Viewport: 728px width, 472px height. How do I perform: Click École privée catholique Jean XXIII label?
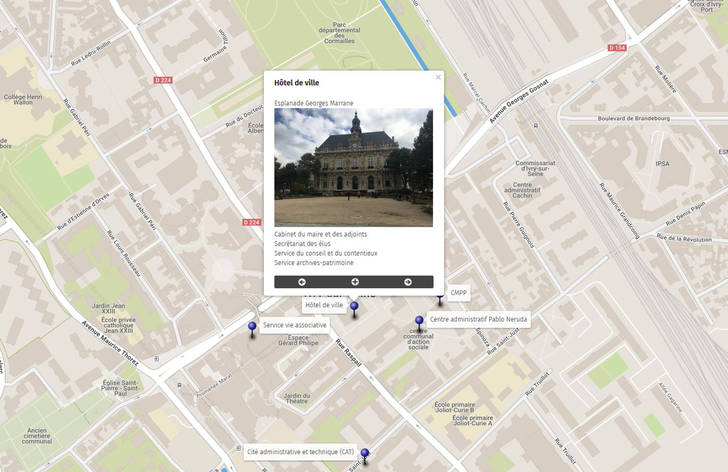(x=118, y=325)
